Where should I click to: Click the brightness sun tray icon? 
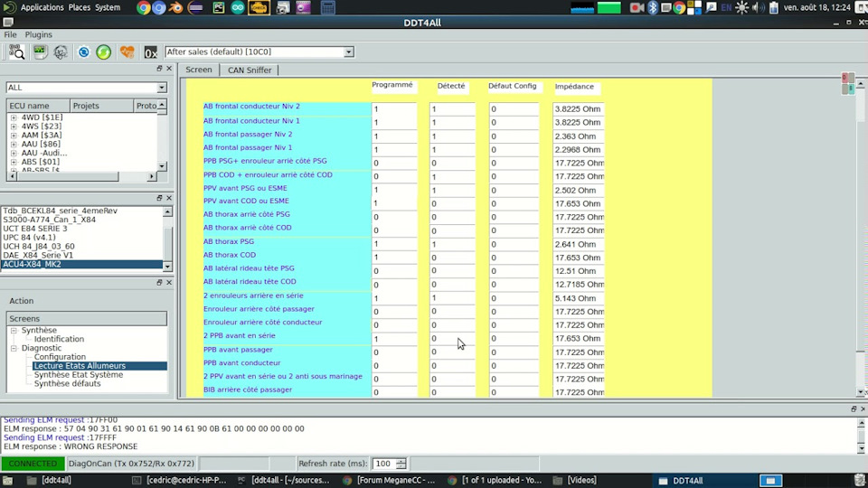tap(741, 8)
